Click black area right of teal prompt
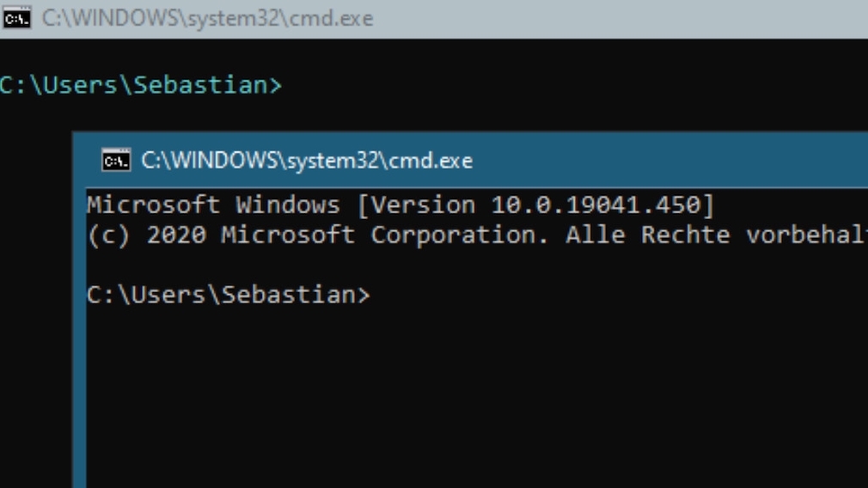This screenshot has width=868, height=488. point(570,85)
